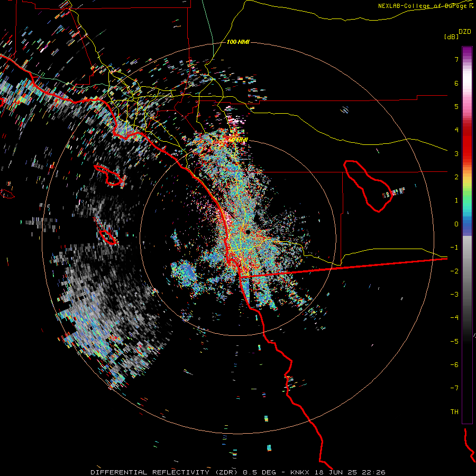Select the 100 NMI range ring label
Viewport: 476px width, 476px height.
238,42
